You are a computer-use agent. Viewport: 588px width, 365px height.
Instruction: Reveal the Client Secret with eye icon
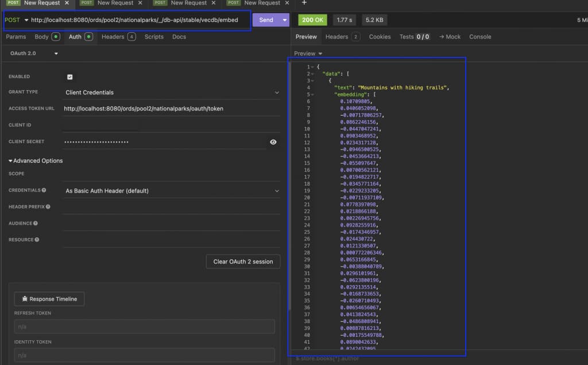pos(273,141)
